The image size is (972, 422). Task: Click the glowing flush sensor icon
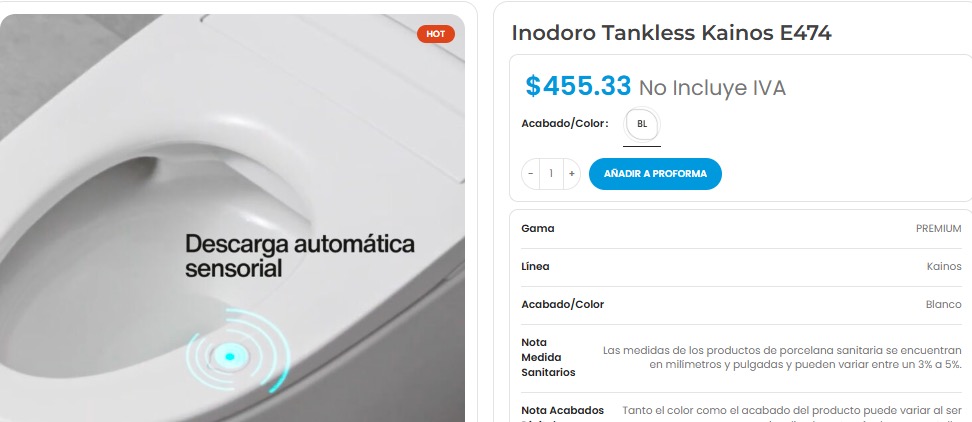(x=229, y=356)
